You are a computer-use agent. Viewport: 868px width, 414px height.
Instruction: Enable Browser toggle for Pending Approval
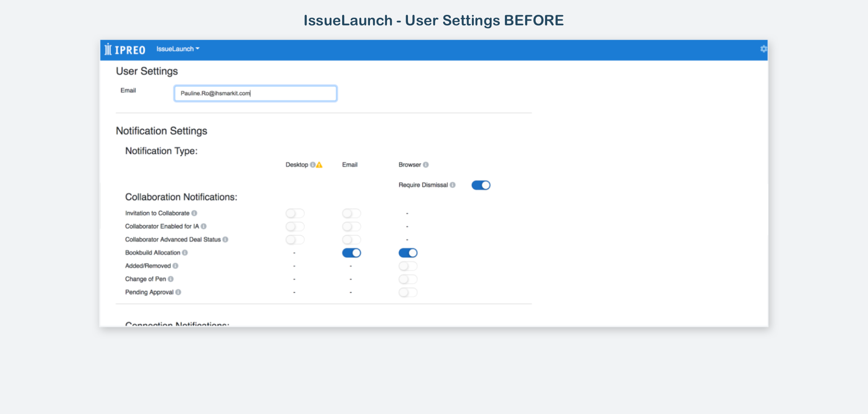(408, 292)
